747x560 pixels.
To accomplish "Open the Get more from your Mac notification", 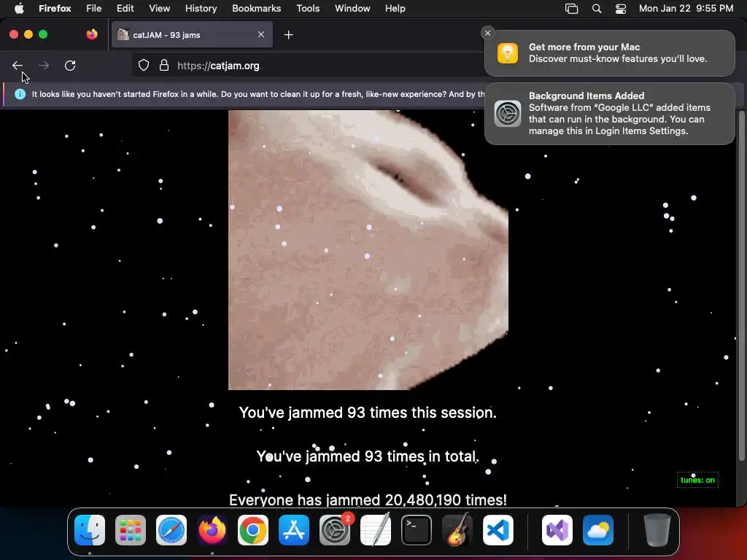I will [x=609, y=52].
